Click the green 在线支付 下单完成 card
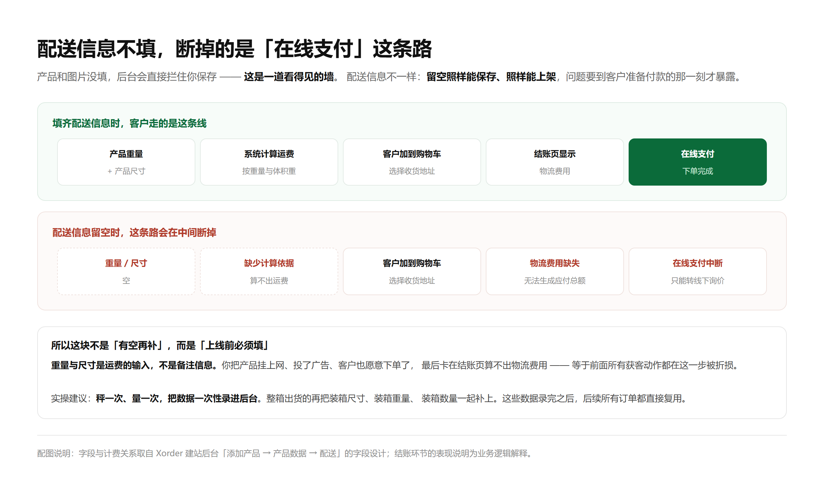 (x=698, y=162)
